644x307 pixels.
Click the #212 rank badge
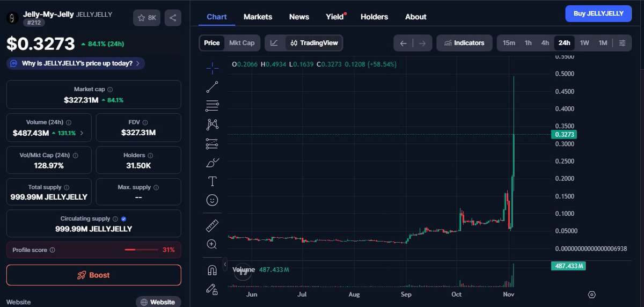point(33,23)
